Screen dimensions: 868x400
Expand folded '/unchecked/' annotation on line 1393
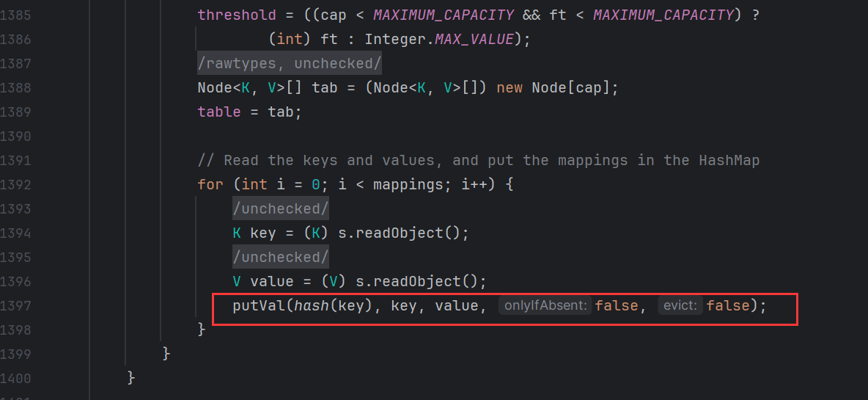click(x=281, y=209)
